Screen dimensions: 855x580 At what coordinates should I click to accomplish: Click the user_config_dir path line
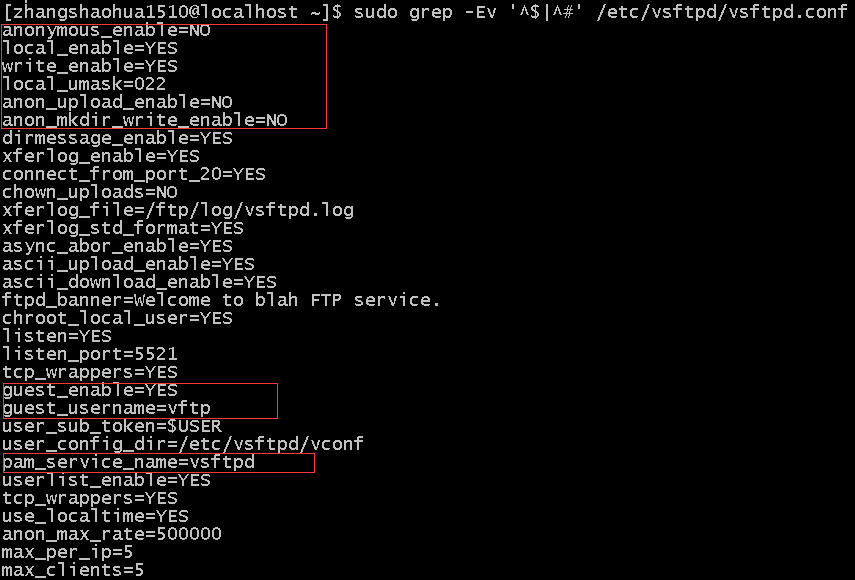[x=183, y=444]
